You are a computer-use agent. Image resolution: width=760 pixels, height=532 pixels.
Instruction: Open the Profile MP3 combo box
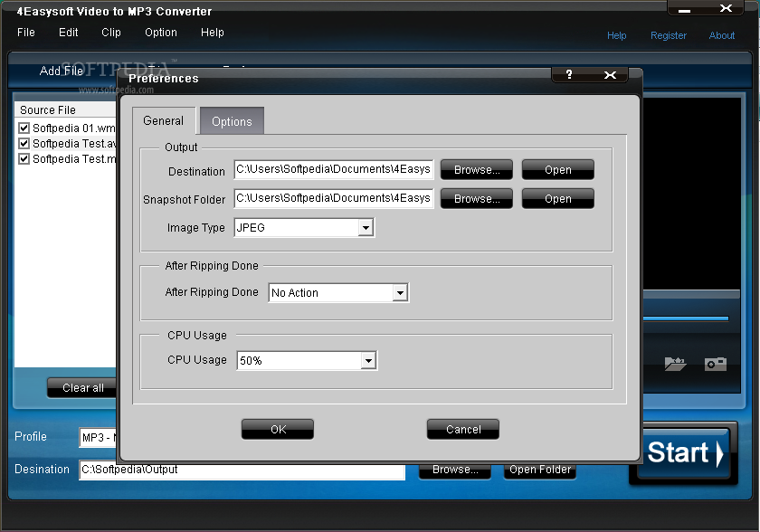(99, 438)
